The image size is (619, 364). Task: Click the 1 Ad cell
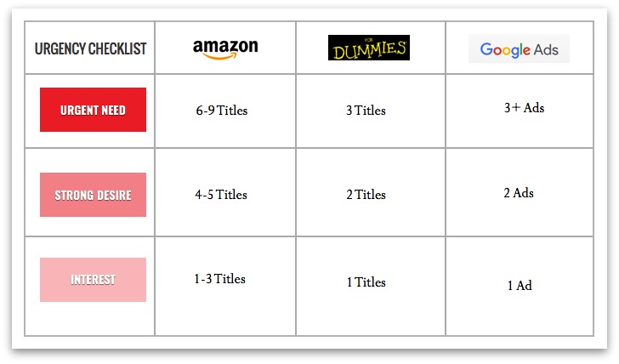point(520,285)
